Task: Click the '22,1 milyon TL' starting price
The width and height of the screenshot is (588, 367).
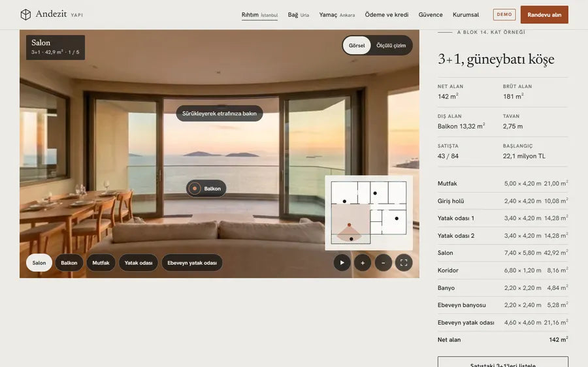Action: (x=524, y=156)
